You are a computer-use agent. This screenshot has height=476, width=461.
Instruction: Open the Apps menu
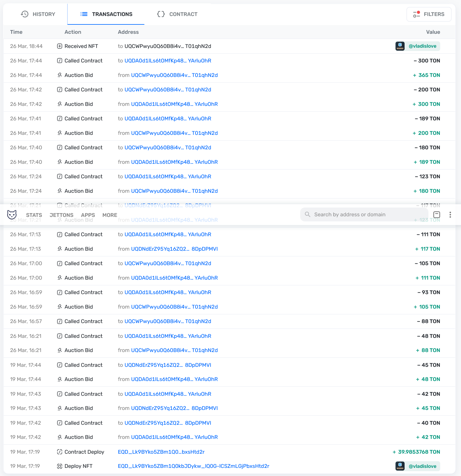(x=88, y=215)
